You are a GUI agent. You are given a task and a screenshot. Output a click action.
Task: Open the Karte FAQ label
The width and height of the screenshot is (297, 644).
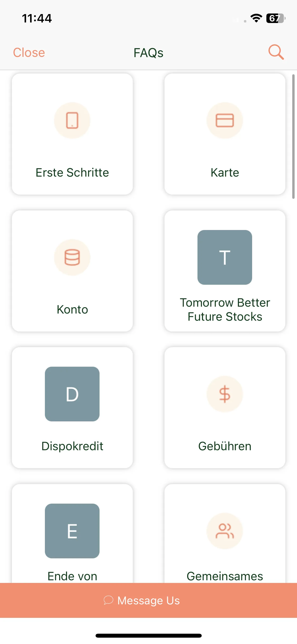click(x=225, y=173)
